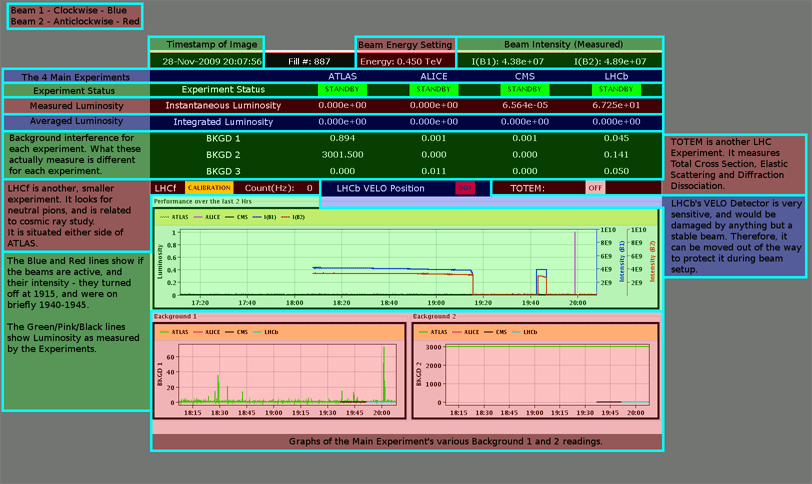This screenshot has height=484, width=812.
Task: Click the ALICE STANDBY status indicator
Action: tap(433, 90)
